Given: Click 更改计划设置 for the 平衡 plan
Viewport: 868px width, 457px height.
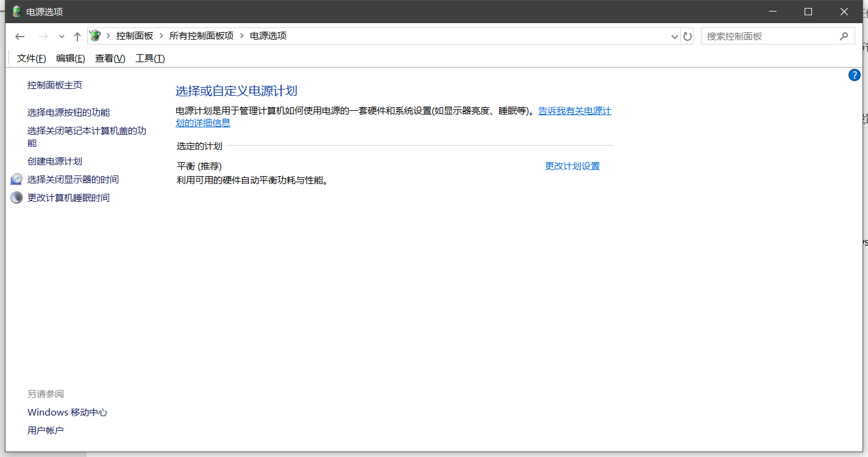Looking at the screenshot, I should (x=572, y=166).
